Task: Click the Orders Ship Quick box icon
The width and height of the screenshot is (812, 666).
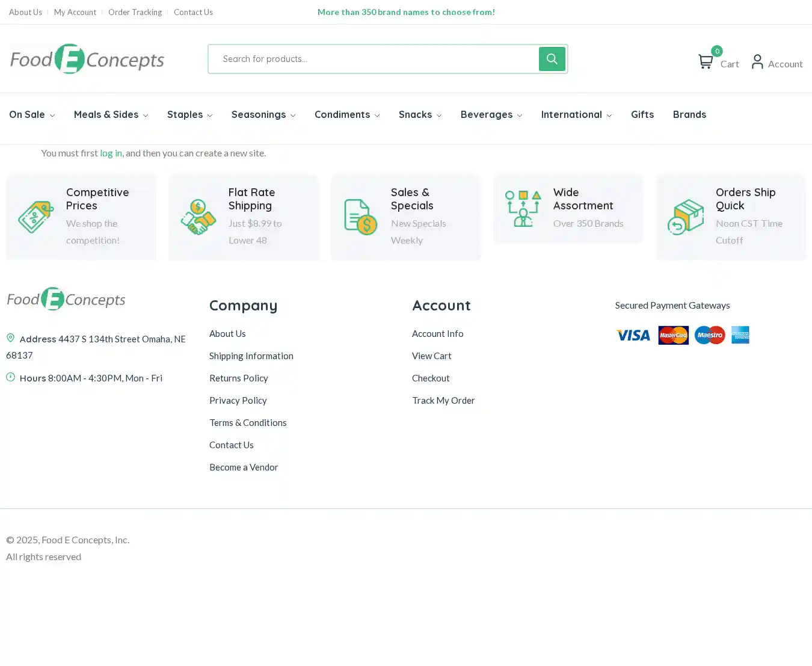Action: click(685, 217)
